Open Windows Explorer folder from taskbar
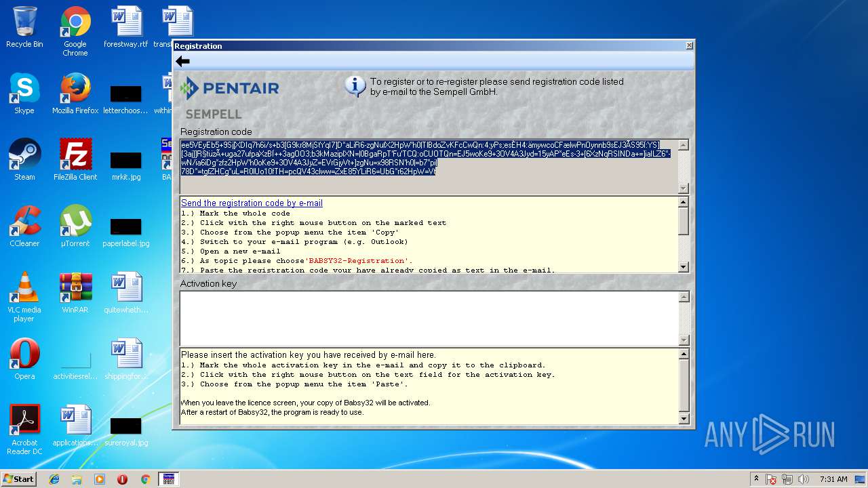The image size is (868, 488). pos(77,479)
